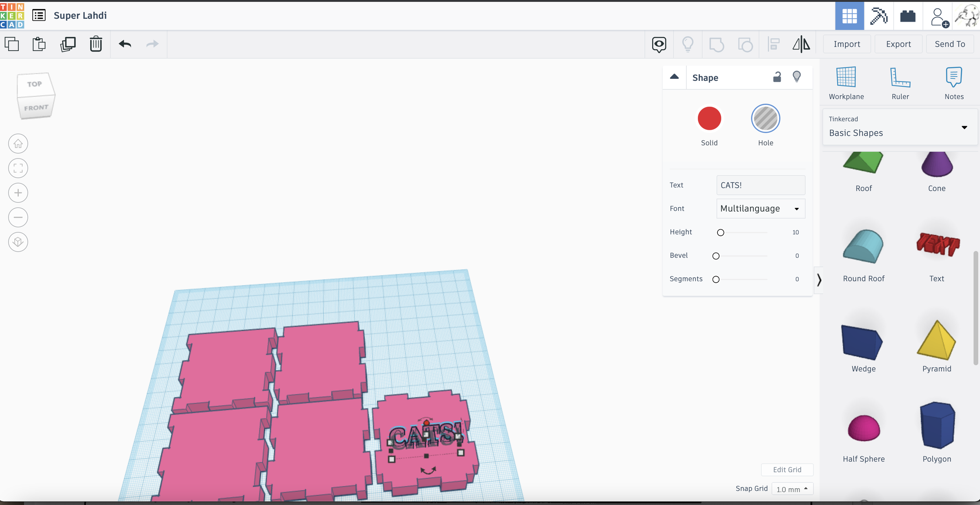Click the Export button

(x=898, y=44)
